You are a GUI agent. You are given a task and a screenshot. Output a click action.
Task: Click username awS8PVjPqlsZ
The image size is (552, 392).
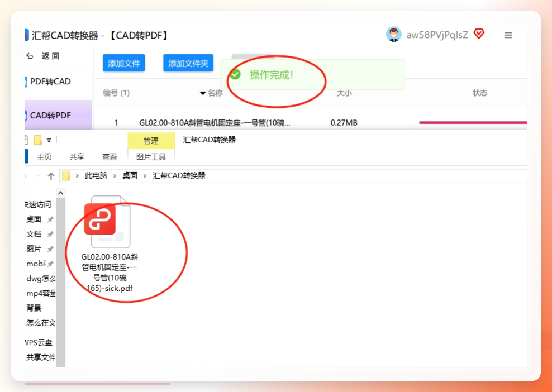click(x=437, y=35)
